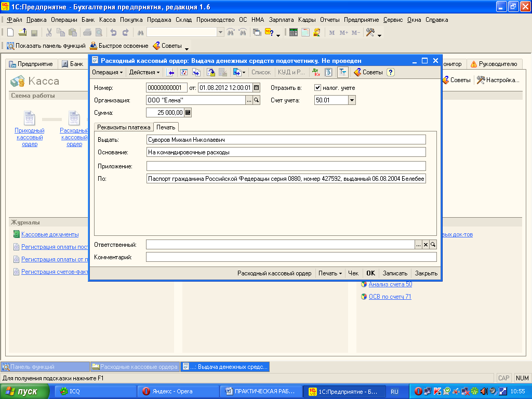This screenshot has width=532, height=399.
Task: Click the question mark help icon in order window
Action: [x=391, y=72]
